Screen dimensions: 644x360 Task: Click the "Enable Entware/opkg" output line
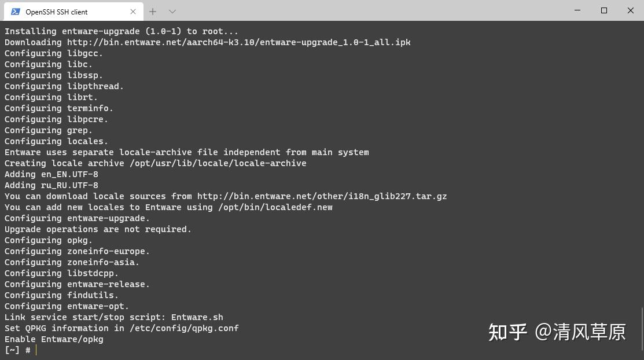click(54, 339)
